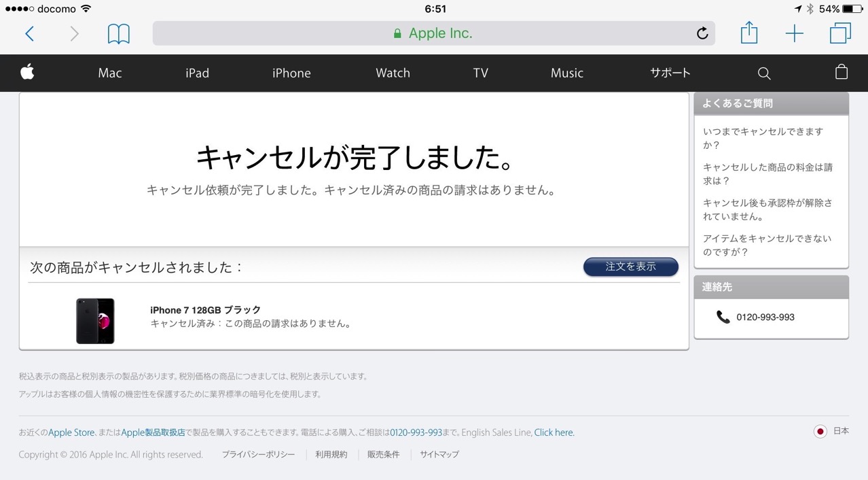
Task: Open 利用規約 in the footer
Action: tap(331, 454)
